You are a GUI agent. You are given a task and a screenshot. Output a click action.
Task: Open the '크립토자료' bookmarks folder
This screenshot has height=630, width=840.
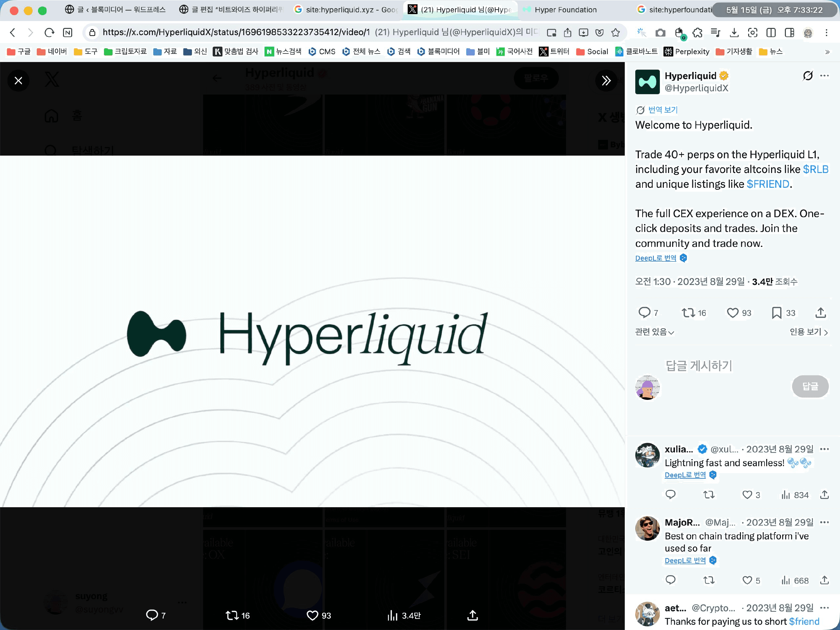click(125, 51)
